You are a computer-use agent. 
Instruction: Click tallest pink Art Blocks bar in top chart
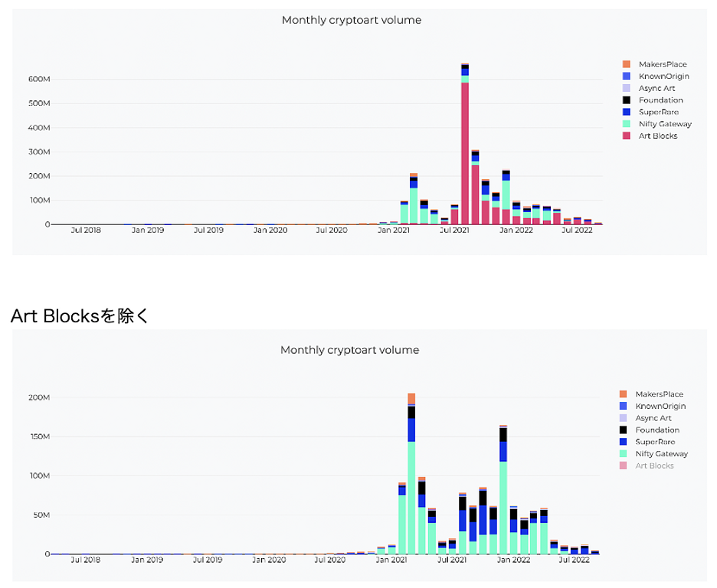(465, 153)
